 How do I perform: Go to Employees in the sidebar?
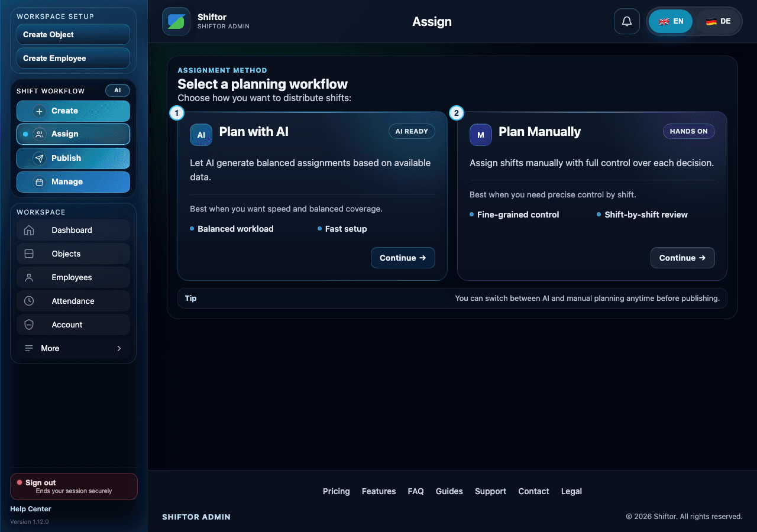pos(73,278)
